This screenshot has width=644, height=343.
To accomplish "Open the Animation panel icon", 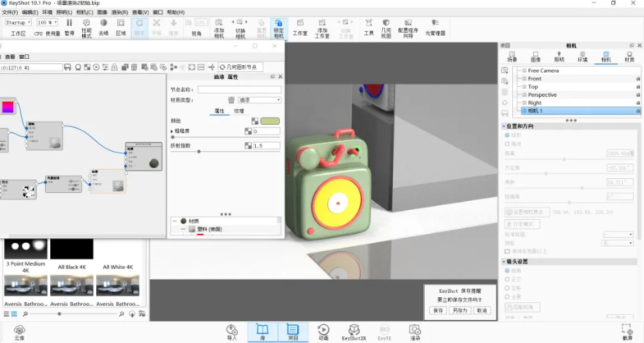I will point(323,330).
